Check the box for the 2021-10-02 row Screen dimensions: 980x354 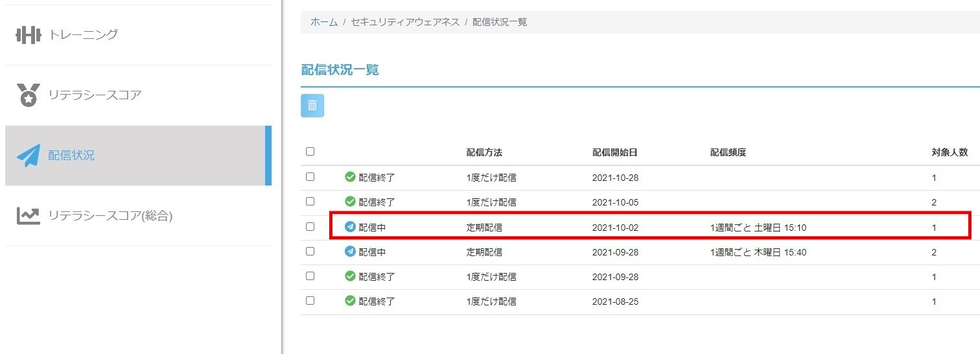tap(310, 226)
